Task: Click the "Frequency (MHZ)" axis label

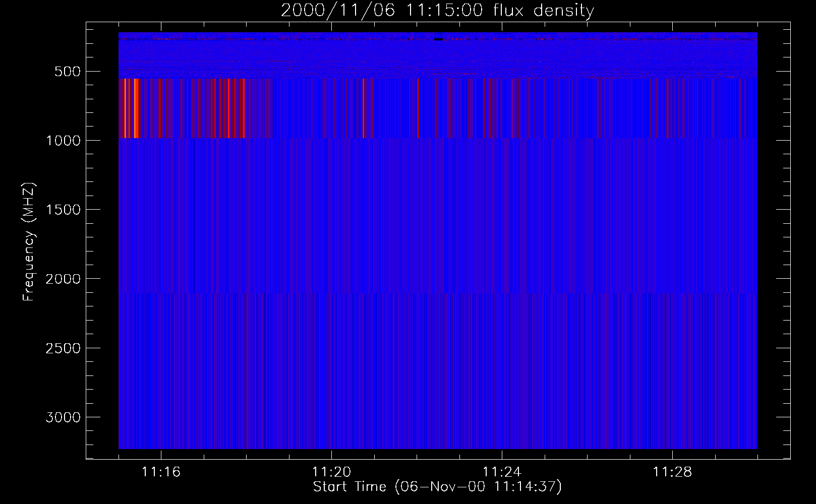Action: (29, 242)
